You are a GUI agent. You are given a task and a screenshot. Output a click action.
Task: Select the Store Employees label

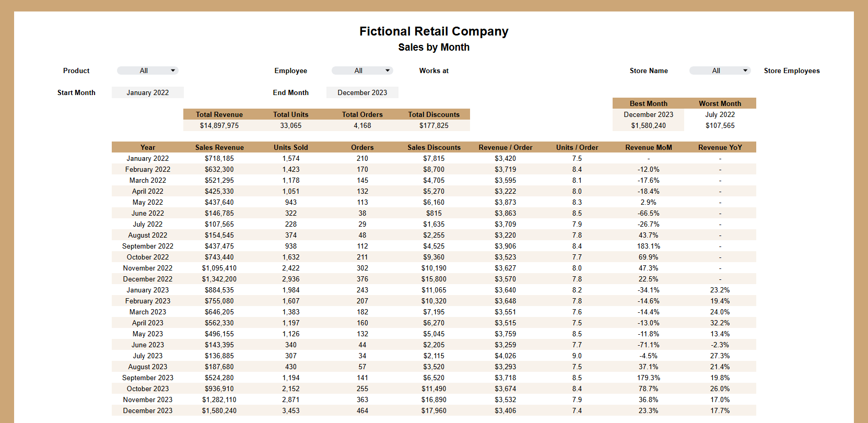click(x=791, y=70)
